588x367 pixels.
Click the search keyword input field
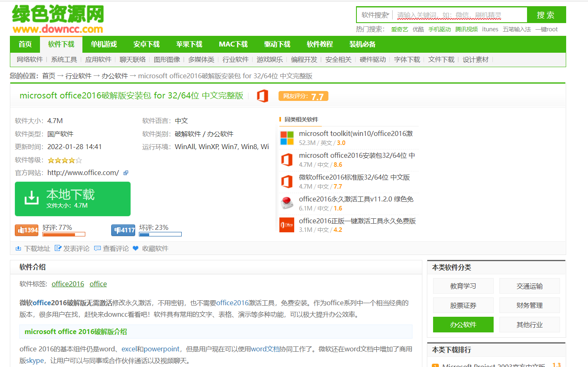pos(460,15)
